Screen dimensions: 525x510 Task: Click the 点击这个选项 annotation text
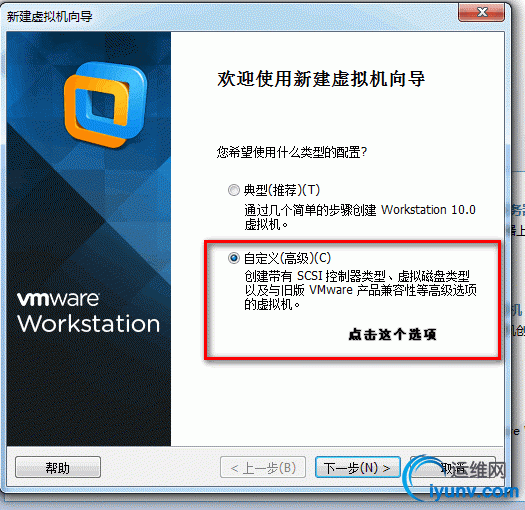[x=392, y=334]
